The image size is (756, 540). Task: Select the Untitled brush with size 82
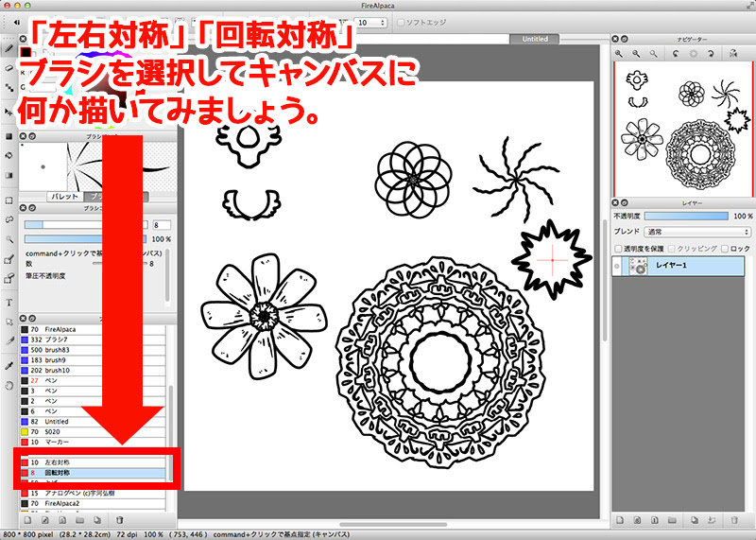[x=93, y=422]
